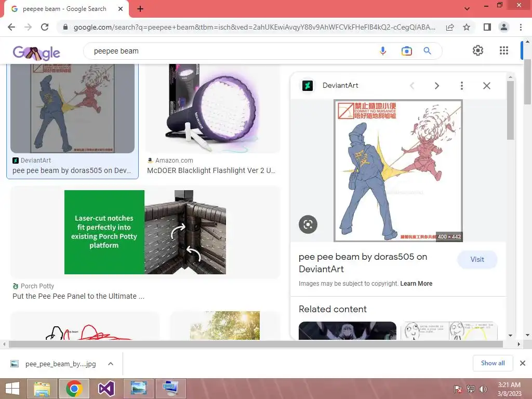Screen dimensions: 532x399
Task: Expand download item options chevron
Action: 110,364
